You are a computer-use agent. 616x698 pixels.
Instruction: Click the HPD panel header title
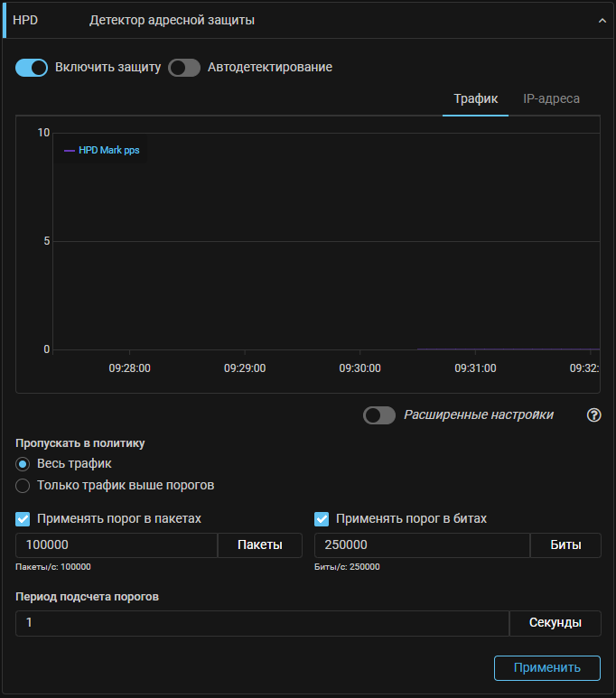pos(172,20)
